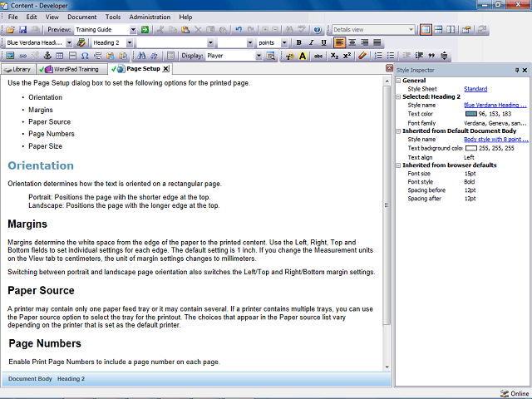Screen dimensions: 532x399
Task: Open the empty font family dropdown
Action: point(210,42)
